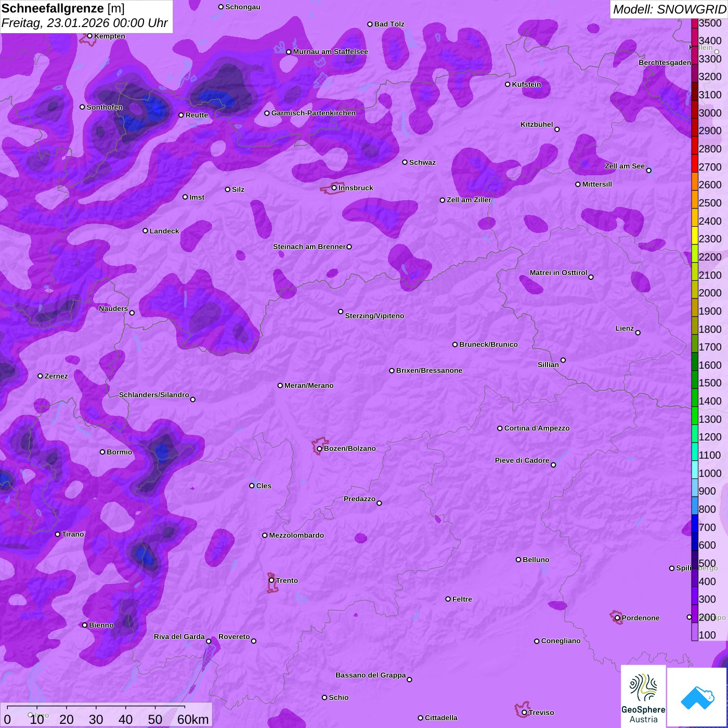Click the Bormio location dot

(x=102, y=452)
